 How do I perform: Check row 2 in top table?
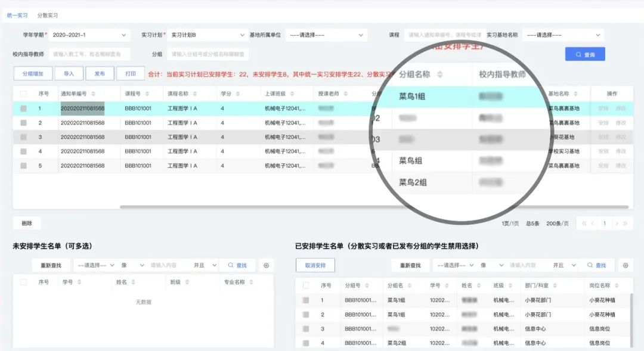(23, 123)
